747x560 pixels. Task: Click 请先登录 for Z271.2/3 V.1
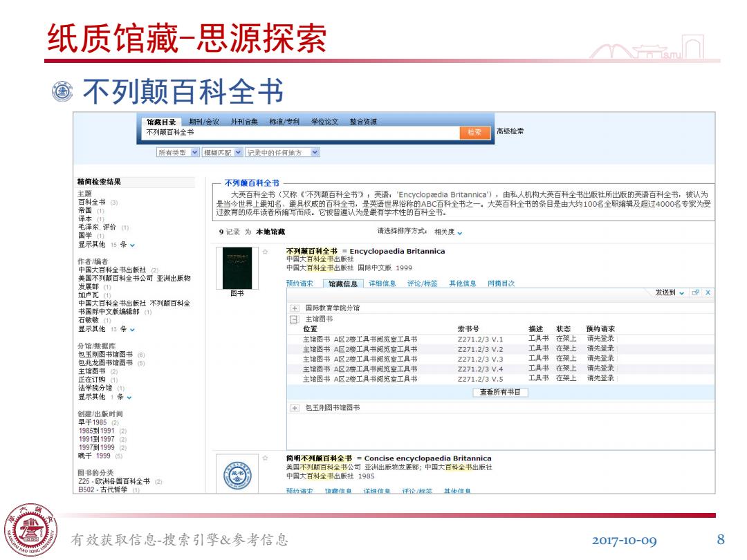pyautogui.click(x=600, y=339)
